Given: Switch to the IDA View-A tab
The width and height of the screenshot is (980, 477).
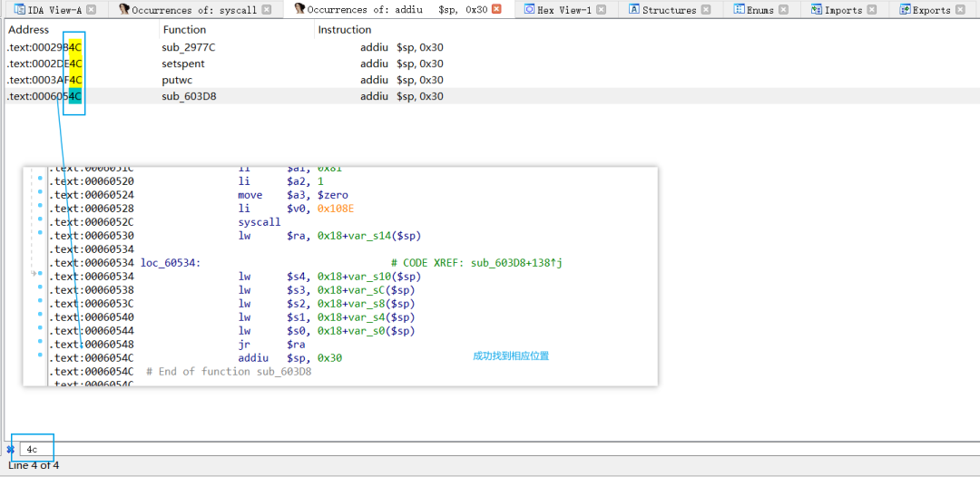Looking at the screenshot, I should coord(55,10).
